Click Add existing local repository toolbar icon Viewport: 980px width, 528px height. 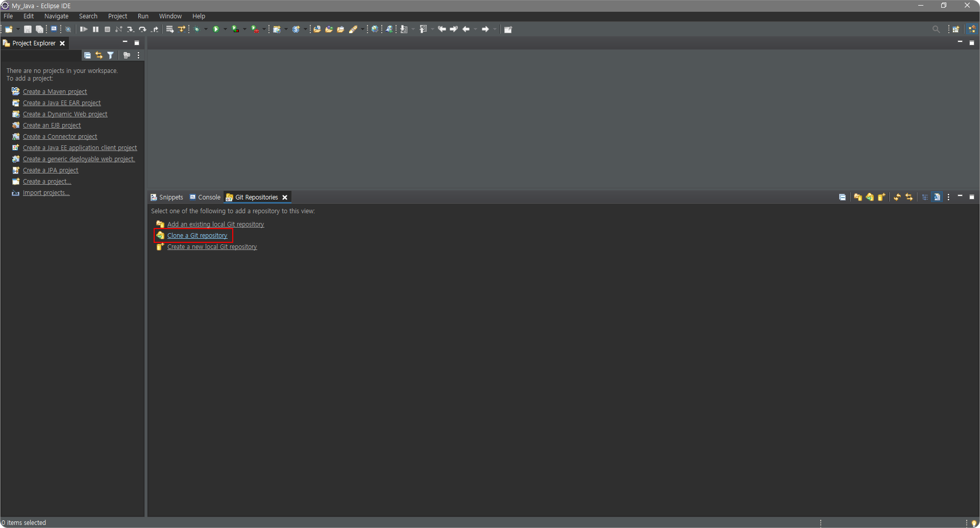click(x=857, y=197)
